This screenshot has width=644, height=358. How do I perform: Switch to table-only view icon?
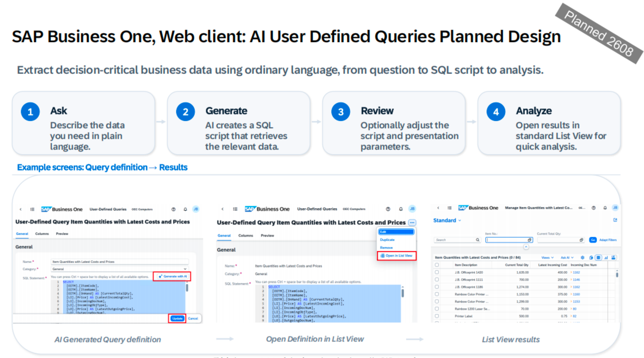pos(598,258)
